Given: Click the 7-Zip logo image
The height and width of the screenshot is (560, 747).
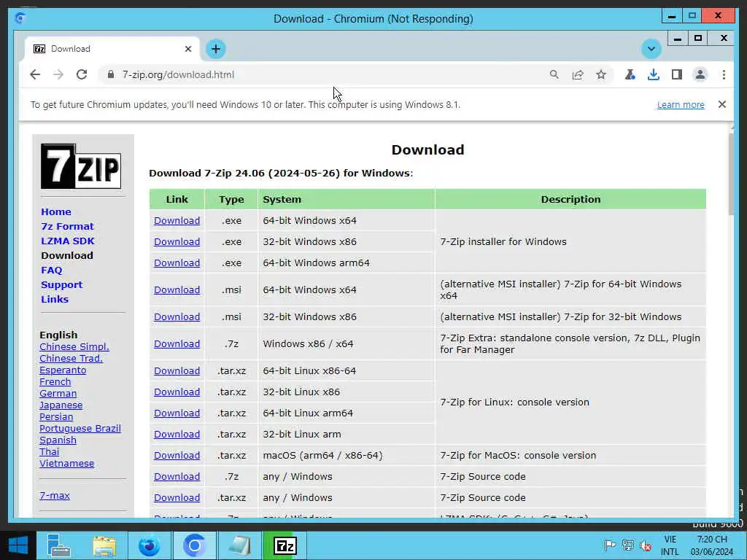Looking at the screenshot, I should (81, 166).
